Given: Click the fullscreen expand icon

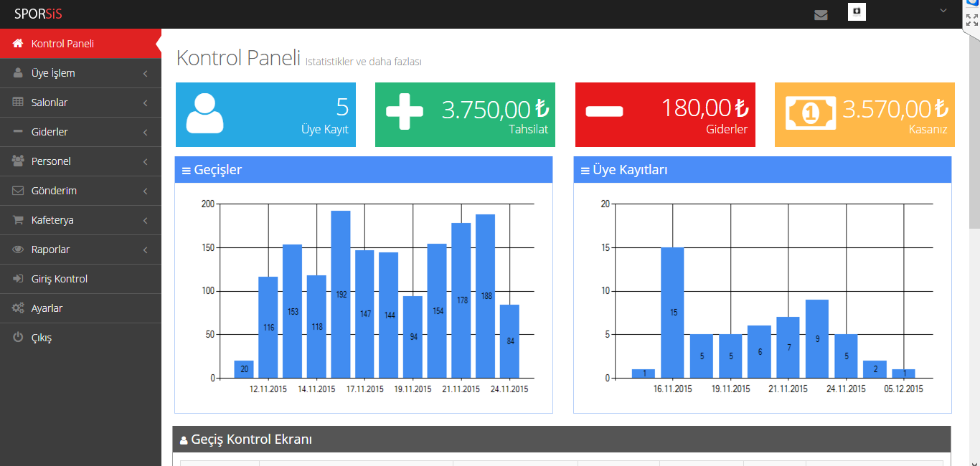Looking at the screenshot, I should tap(972, 20).
